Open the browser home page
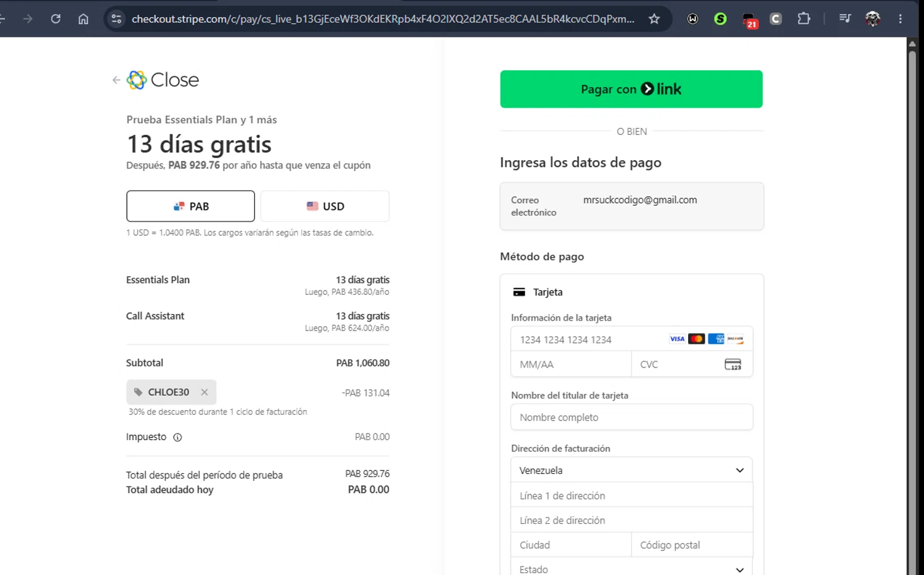This screenshot has height=575, width=924. pyautogui.click(x=83, y=19)
